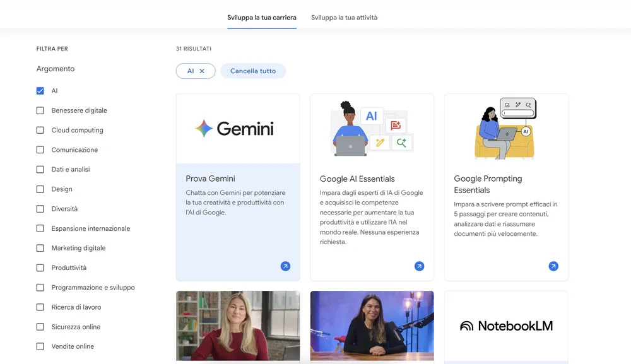
Task: Open the blonde woman video thumbnail
Action: (238, 326)
